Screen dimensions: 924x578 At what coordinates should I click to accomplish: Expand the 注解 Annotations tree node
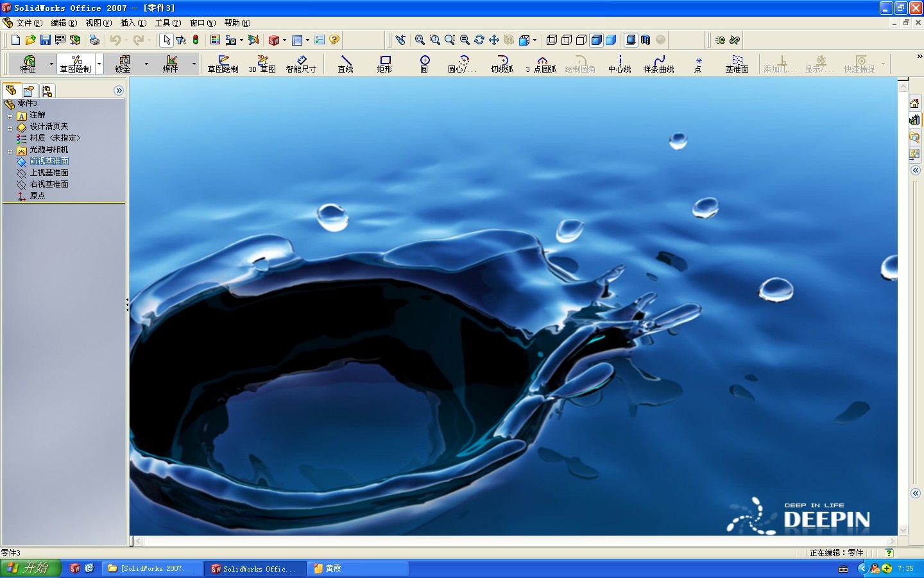pyautogui.click(x=10, y=116)
